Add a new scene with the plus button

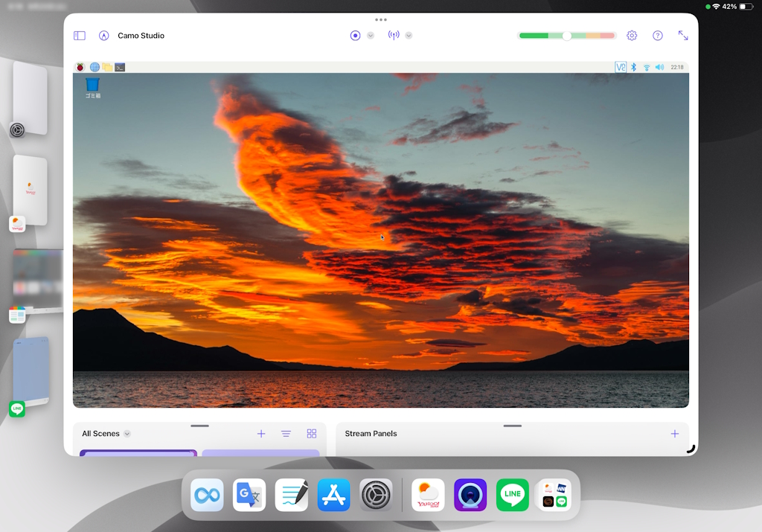pyautogui.click(x=261, y=433)
